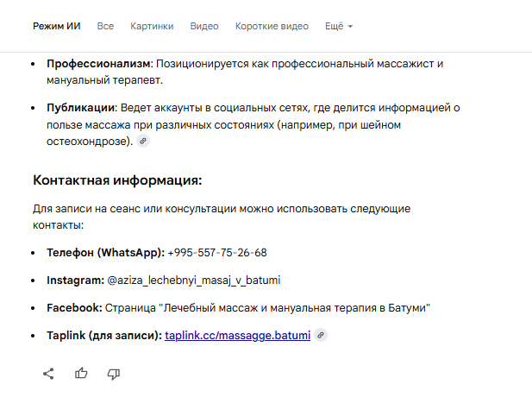Screen dimensions: 532x397
Task: Open the taplink.cc/massagge.batumi link
Action: 237,336
